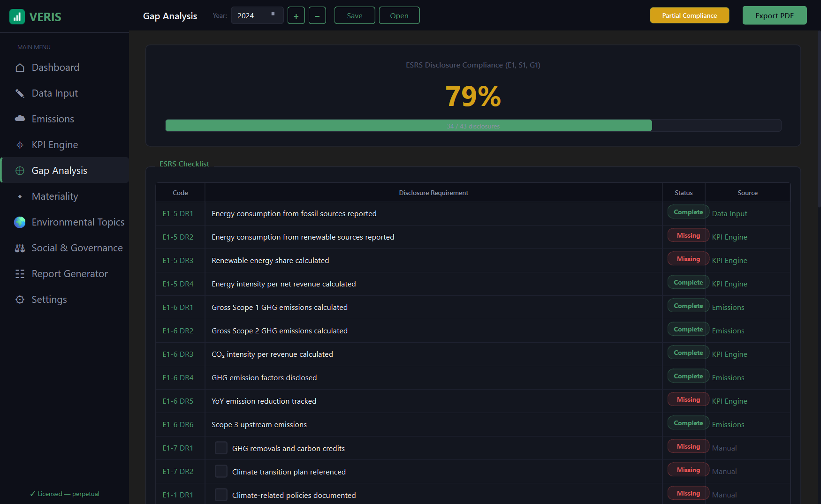
Task: Click the Settings gear icon
Action: pos(20,300)
